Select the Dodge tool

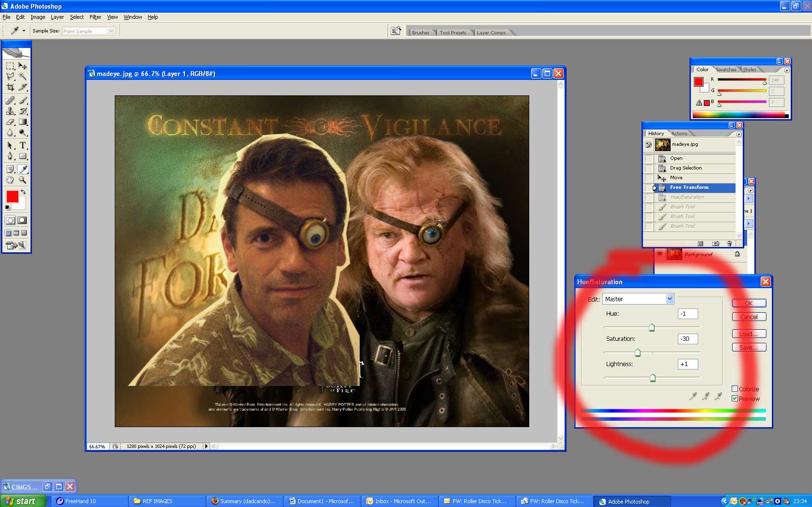[x=23, y=133]
